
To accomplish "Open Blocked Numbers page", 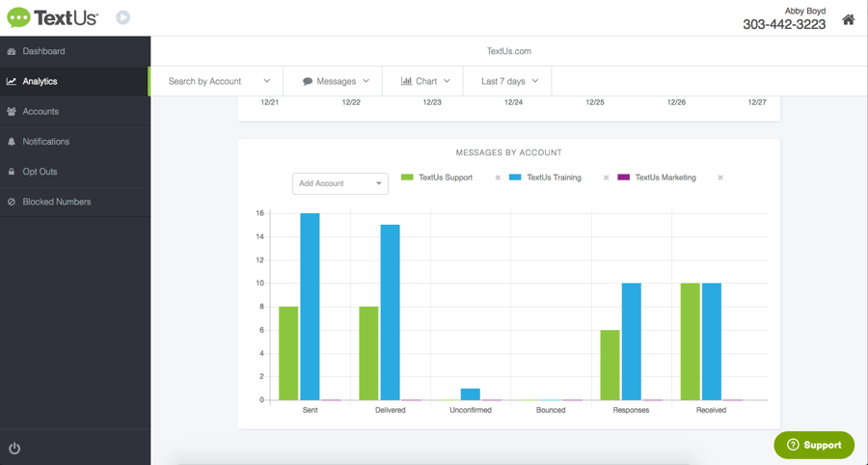I will tap(75, 202).
